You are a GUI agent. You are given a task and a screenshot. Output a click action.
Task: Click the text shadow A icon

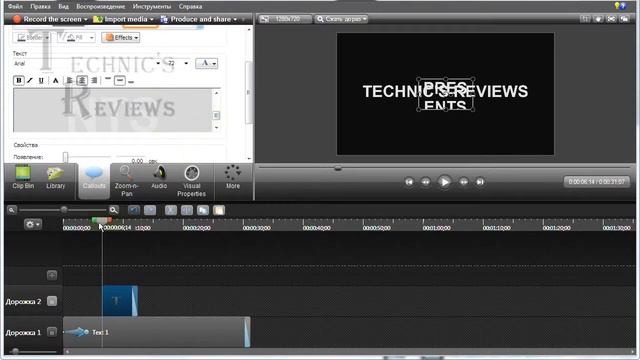click(56, 80)
